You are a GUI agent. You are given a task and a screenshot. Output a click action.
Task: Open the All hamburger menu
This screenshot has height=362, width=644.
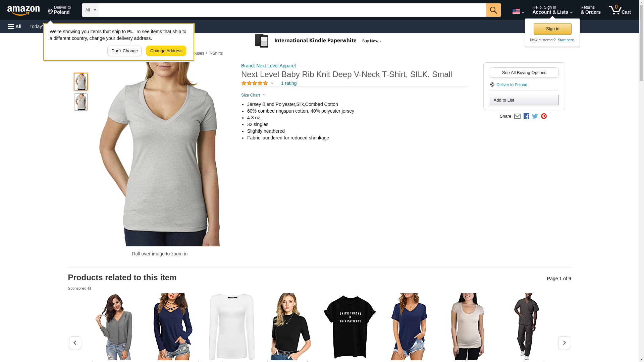(15, 26)
